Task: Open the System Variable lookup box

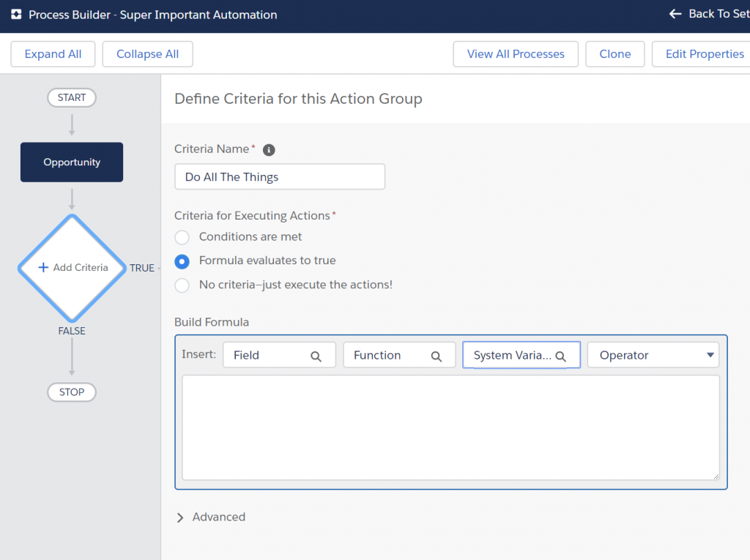Action: click(521, 355)
